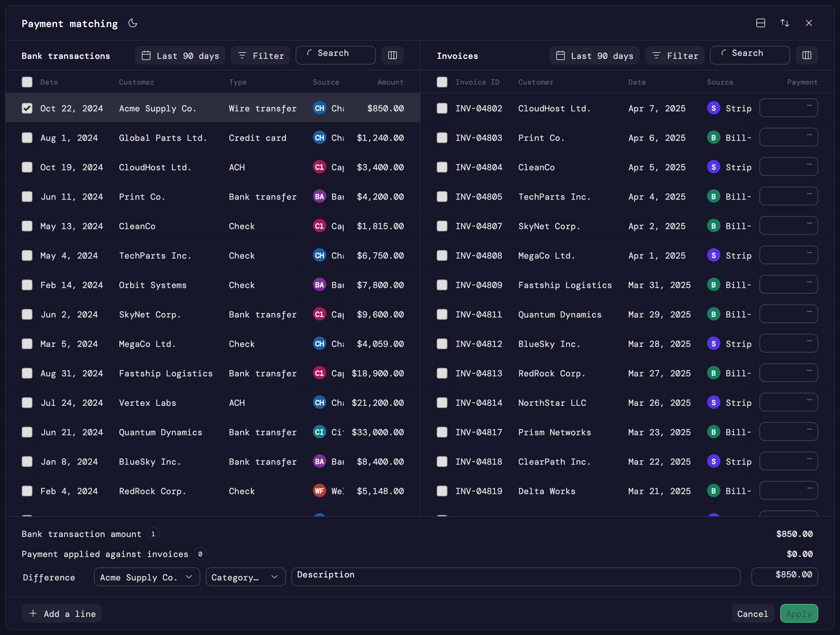Click Bill source icon on INV-04803 row
Image resolution: width=840 pixels, height=635 pixels.
click(714, 138)
